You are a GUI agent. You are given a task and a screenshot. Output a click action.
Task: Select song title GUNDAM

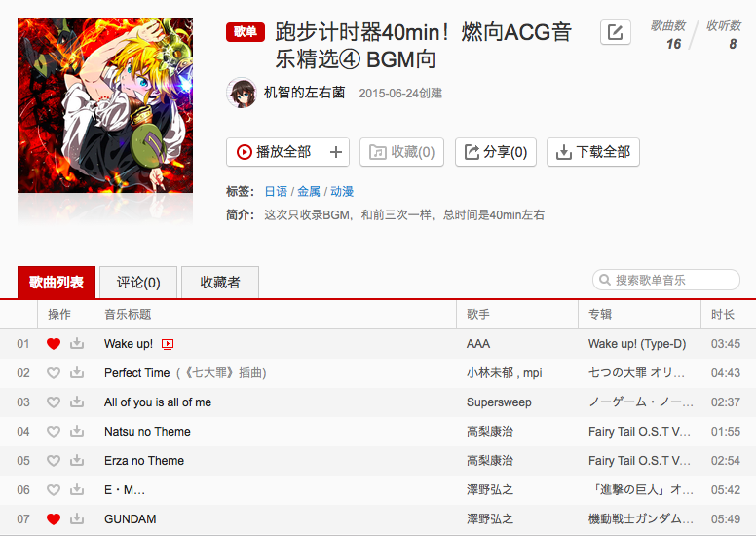coord(131,519)
